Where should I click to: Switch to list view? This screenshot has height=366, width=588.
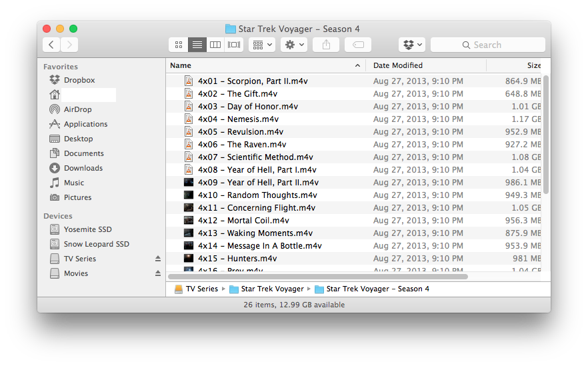(197, 45)
